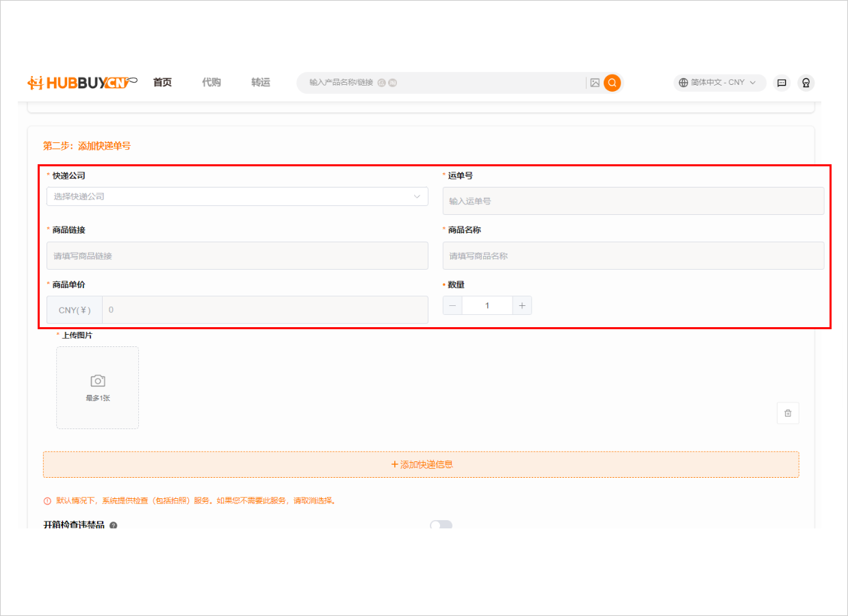Toggle the 开箱检查违禁品 switch
848x616 pixels.
click(x=441, y=525)
